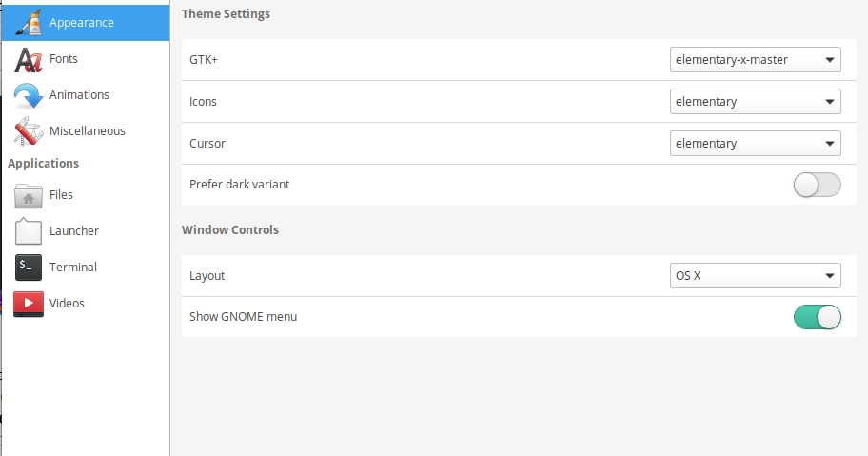Select the Animations arrow icon
868x456 pixels.
point(29,95)
